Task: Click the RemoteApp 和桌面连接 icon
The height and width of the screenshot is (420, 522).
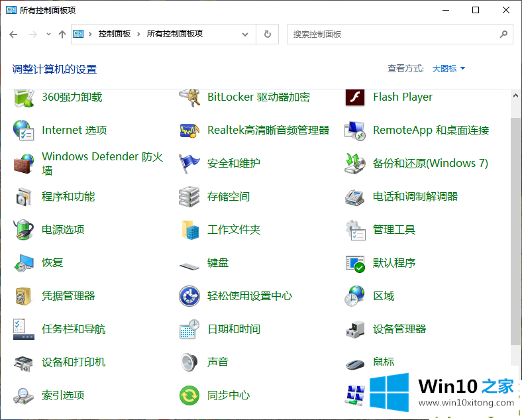Action: [355, 130]
